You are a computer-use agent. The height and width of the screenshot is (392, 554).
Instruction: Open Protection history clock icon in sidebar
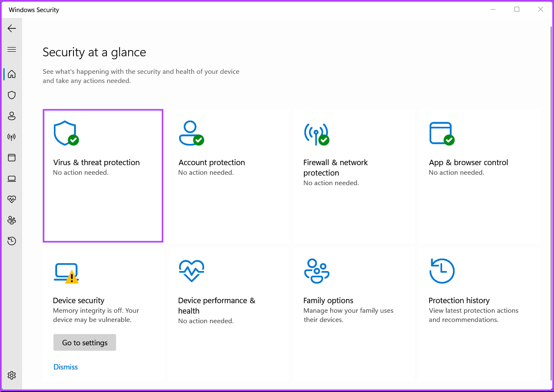point(12,241)
